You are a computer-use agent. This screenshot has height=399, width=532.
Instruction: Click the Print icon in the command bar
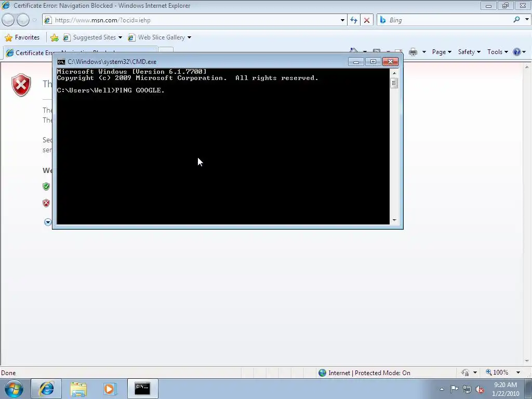pyautogui.click(x=413, y=52)
